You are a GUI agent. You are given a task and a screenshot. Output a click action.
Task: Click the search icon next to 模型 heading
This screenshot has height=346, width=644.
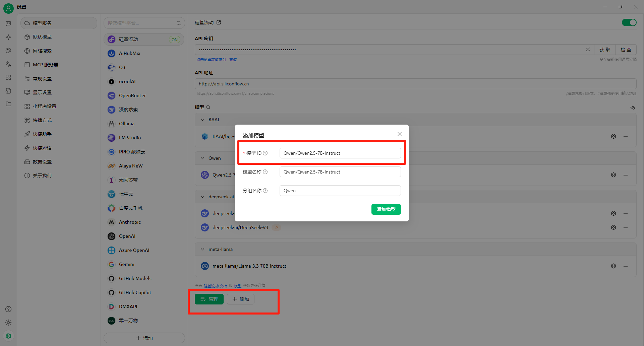(208, 107)
